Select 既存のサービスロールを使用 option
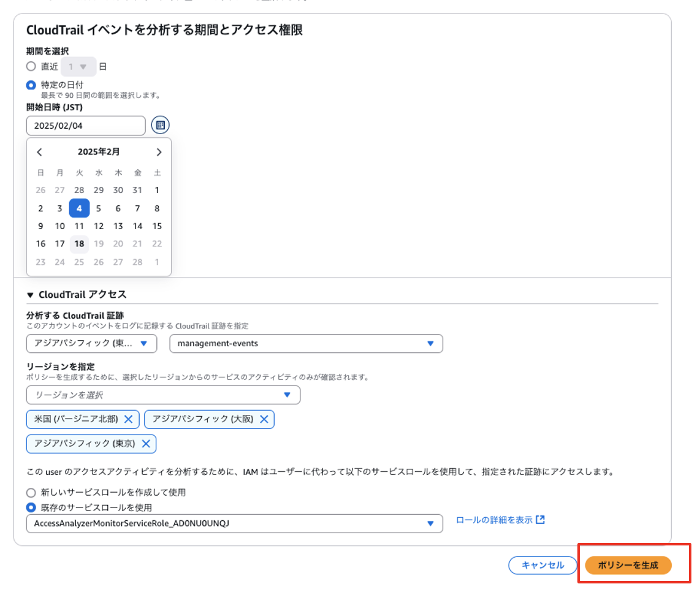This screenshot has width=700, height=592. (x=31, y=507)
